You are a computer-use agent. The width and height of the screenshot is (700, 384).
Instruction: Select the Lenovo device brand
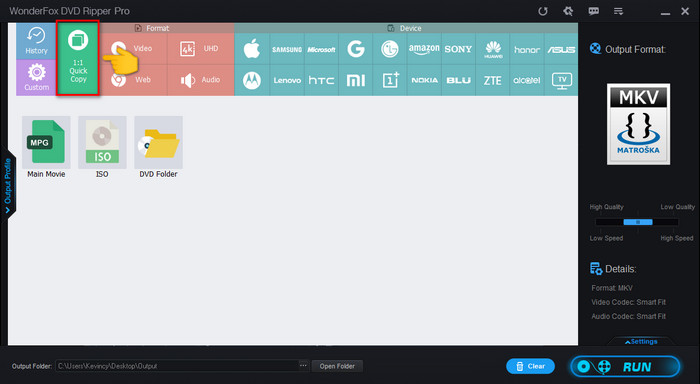(x=287, y=80)
